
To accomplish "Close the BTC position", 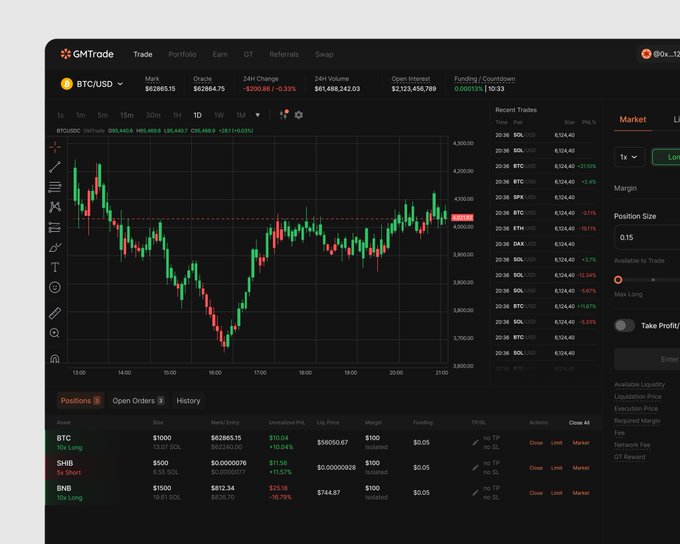I will tap(536, 443).
